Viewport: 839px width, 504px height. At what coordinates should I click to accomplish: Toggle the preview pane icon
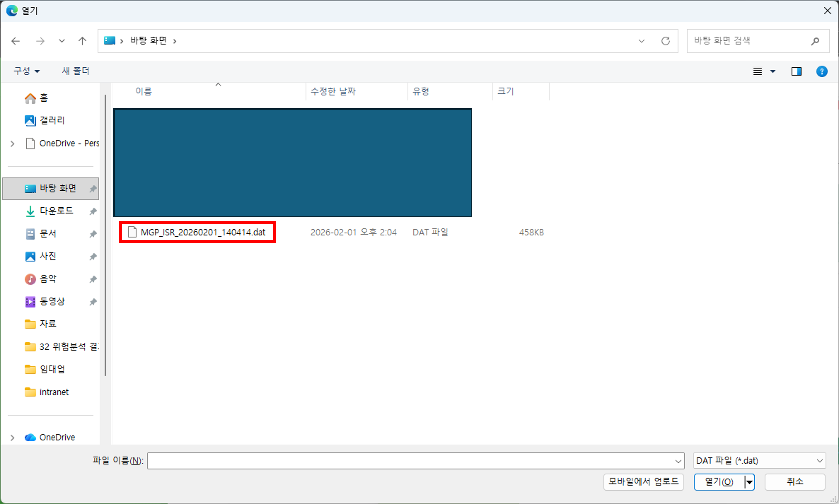tap(797, 71)
